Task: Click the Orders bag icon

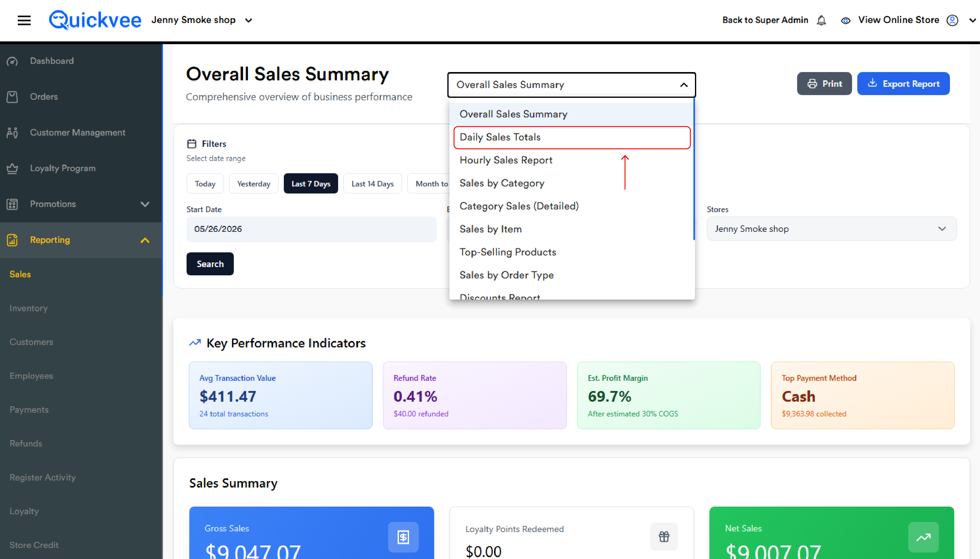Action: tap(12, 97)
